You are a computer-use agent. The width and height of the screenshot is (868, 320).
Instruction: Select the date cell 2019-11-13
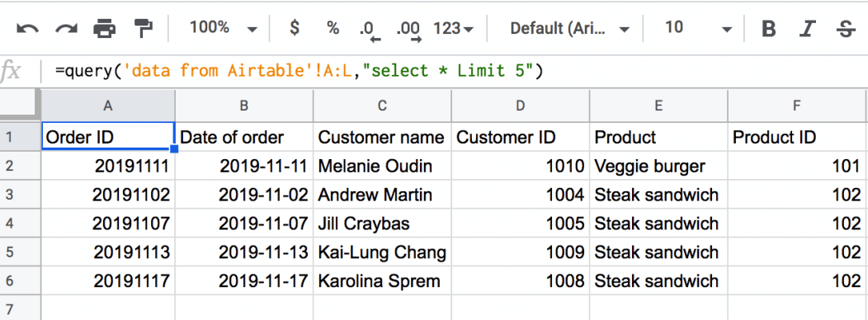[x=244, y=252]
